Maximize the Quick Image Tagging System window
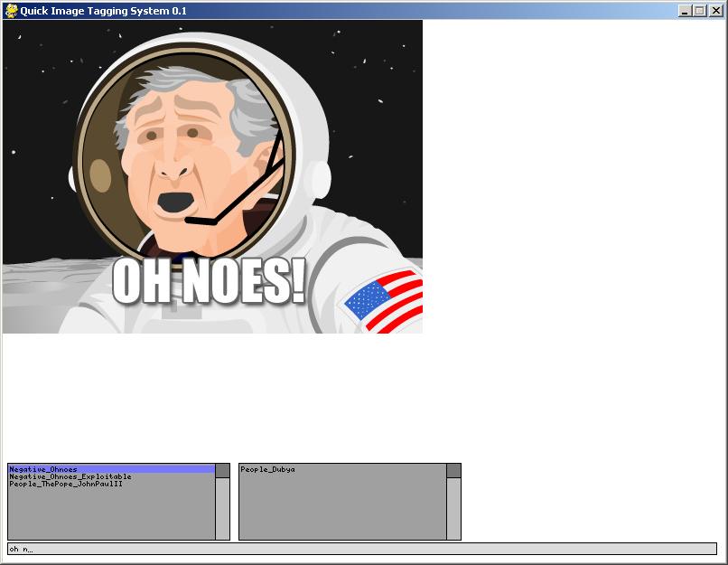This screenshot has width=728, height=565. (700, 11)
